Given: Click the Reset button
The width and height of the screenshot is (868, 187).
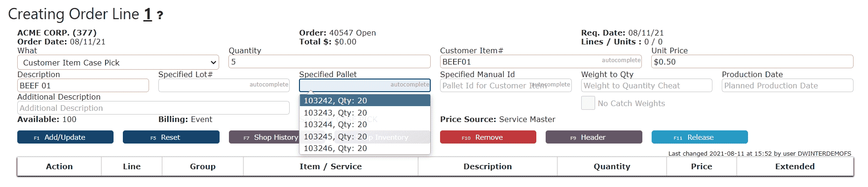Looking at the screenshot, I should [x=171, y=137].
